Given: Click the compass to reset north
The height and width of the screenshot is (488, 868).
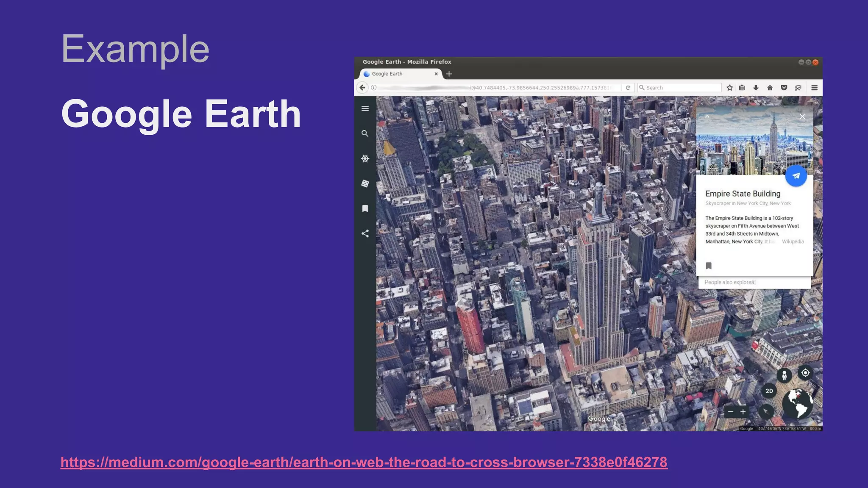Looking at the screenshot, I should pos(766,411).
